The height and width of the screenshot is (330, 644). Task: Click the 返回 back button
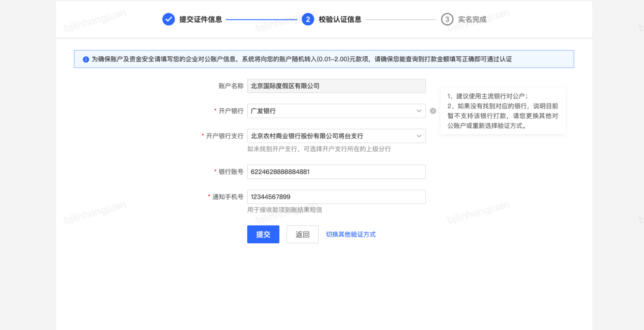click(x=302, y=234)
